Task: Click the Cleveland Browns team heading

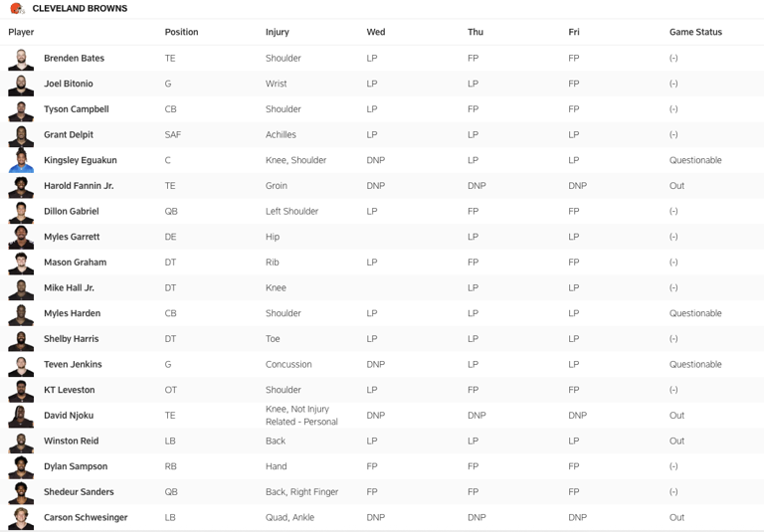Action: (x=80, y=9)
